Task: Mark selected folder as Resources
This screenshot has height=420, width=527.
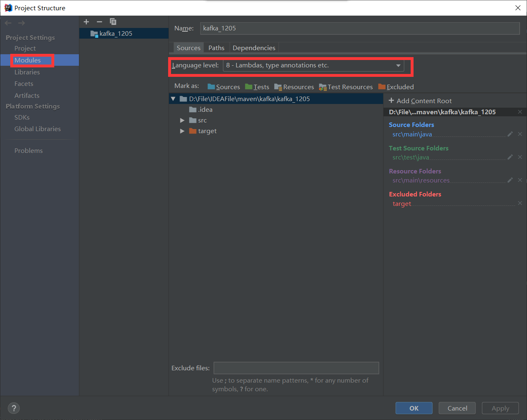Action: pyautogui.click(x=294, y=87)
